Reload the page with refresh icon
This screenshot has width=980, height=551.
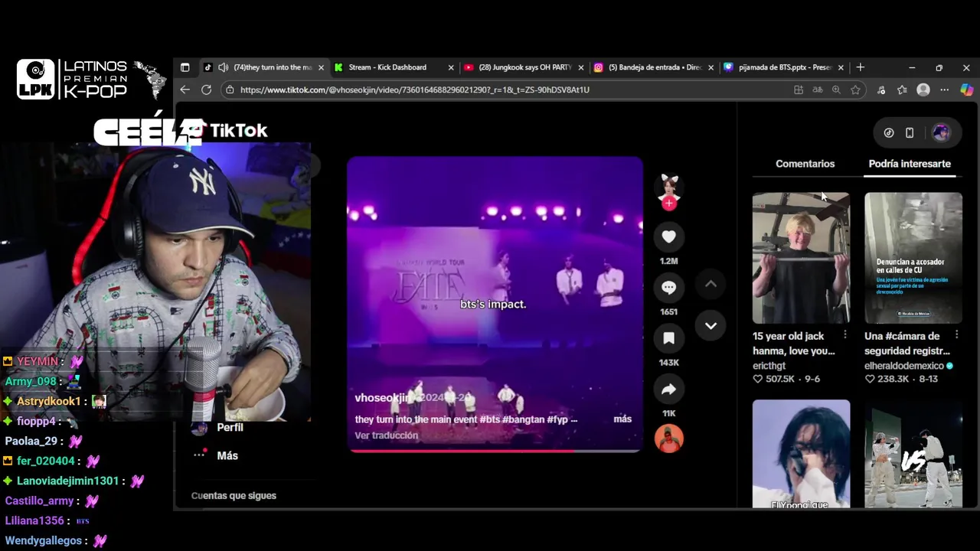point(206,90)
